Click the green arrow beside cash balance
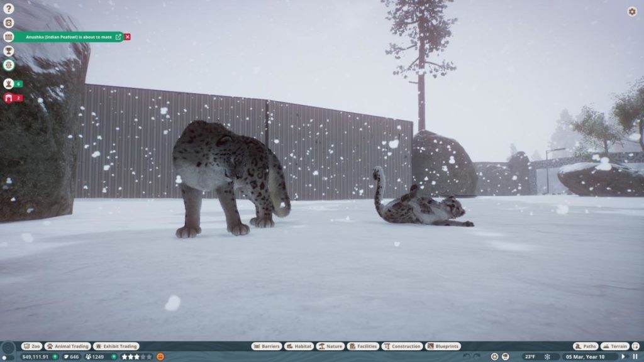Viewport: 644px width, 362px height. click(x=55, y=357)
